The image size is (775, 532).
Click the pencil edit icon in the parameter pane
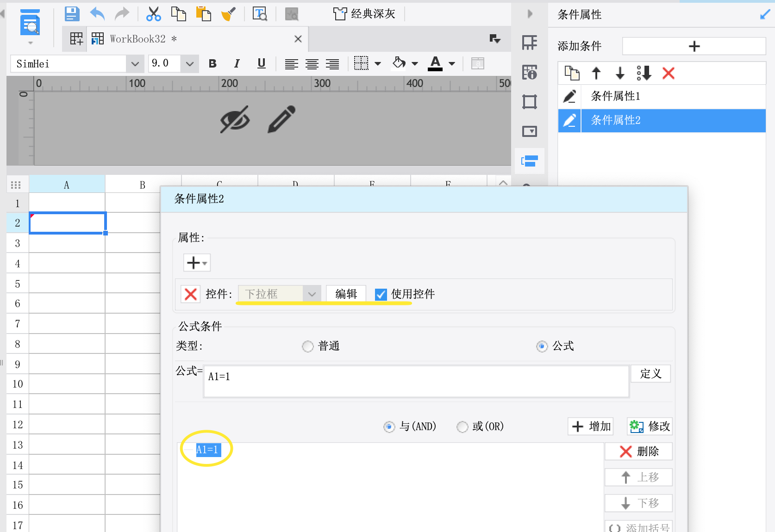coord(281,119)
